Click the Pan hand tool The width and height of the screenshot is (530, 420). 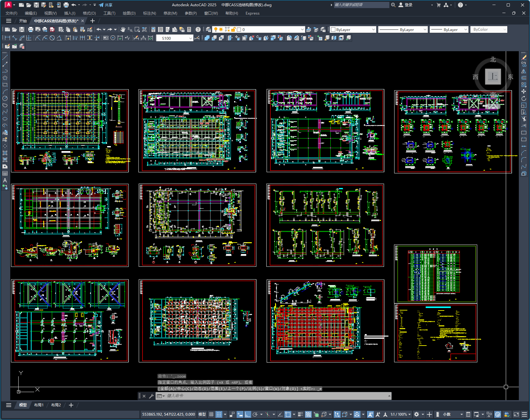point(123,29)
